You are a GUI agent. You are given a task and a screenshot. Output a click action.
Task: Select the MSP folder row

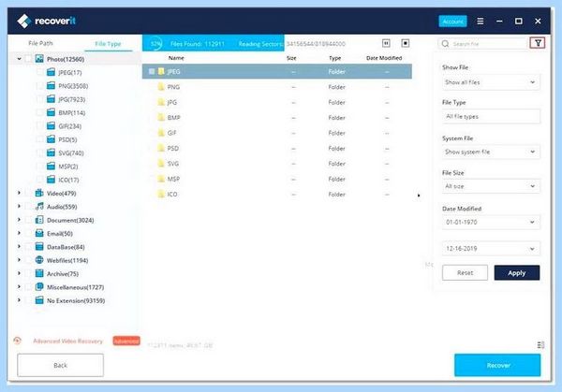pyautogui.click(x=277, y=179)
